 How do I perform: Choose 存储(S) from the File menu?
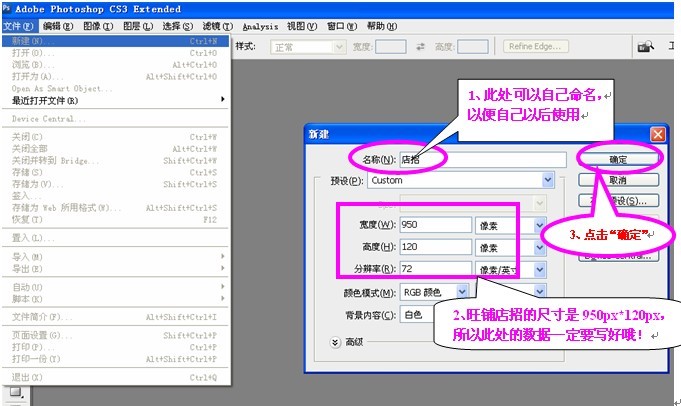tap(116, 172)
